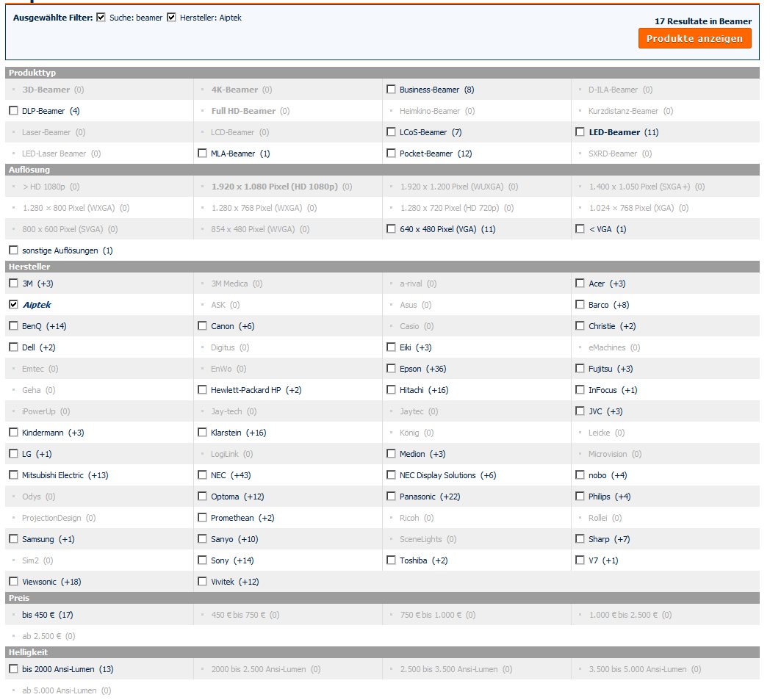770x700 pixels.
Task: Tick the '< VGA' resolution checkbox
Action: coord(580,229)
